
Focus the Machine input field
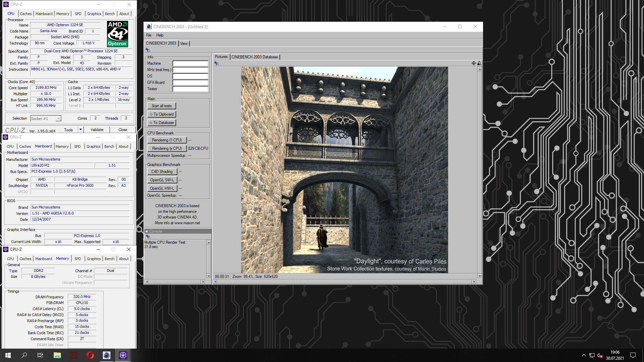point(190,63)
